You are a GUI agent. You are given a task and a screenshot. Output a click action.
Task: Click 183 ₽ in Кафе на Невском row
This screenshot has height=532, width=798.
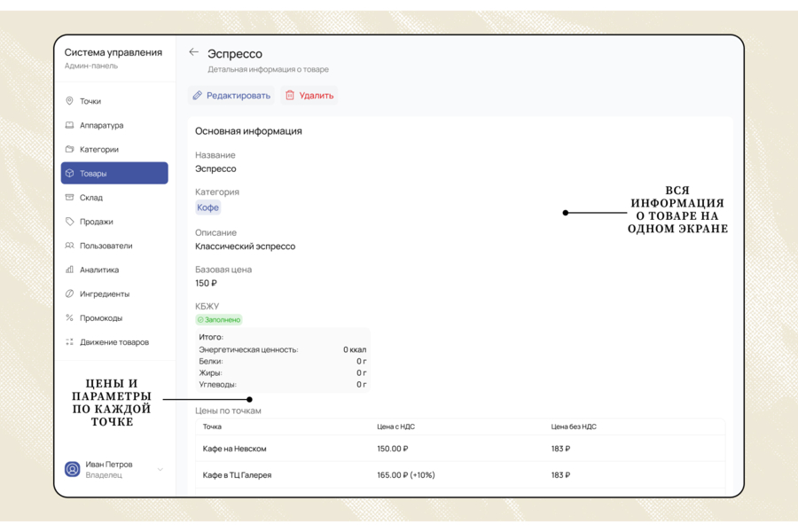pos(560,449)
